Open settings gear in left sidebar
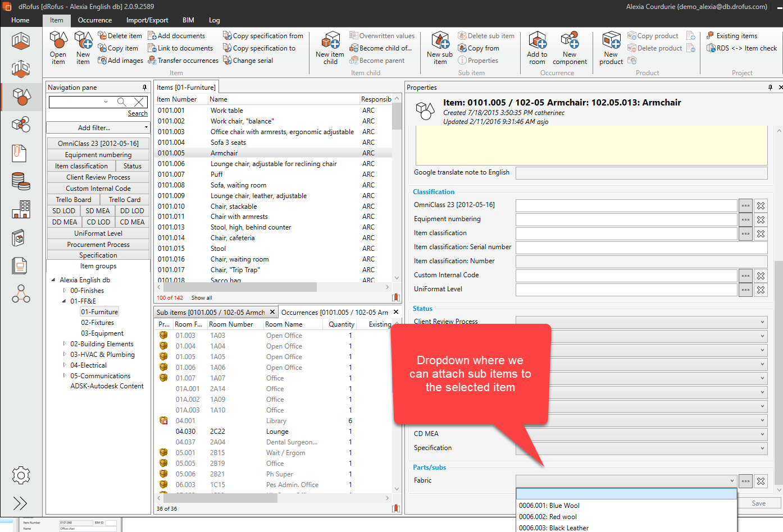 click(21, 475)
